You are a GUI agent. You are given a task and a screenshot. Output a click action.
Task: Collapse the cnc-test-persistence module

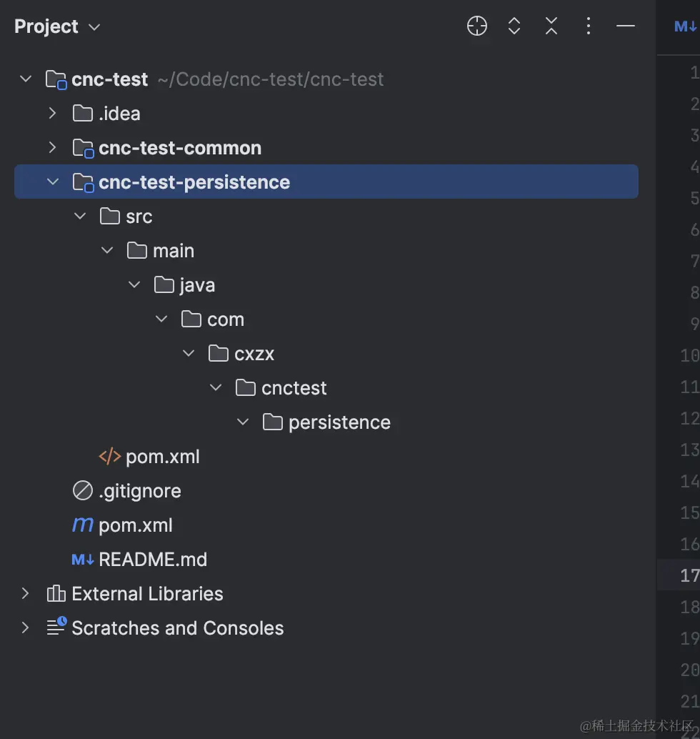(x=52, y=182)
